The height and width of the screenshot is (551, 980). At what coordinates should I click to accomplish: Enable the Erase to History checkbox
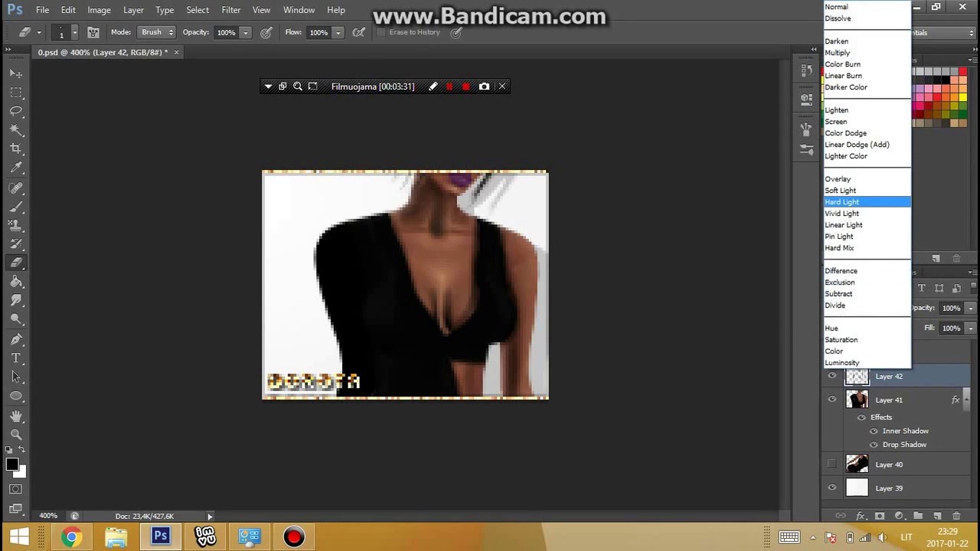[381, 32]
